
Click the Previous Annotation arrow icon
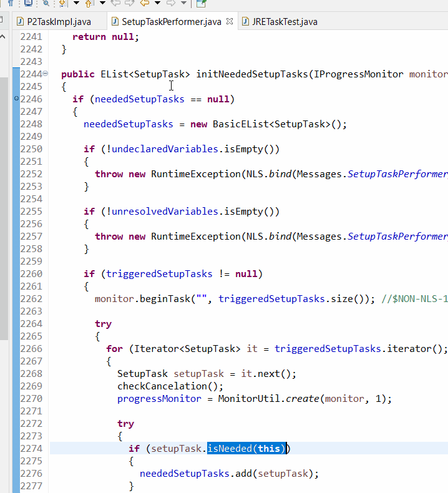coord(90,3)
